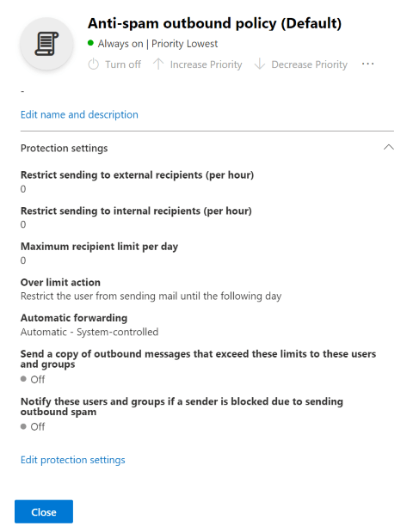Click the Turn off power icon
Image resolution: width=413 pixels, height=532 pixels.
(94, 64)
